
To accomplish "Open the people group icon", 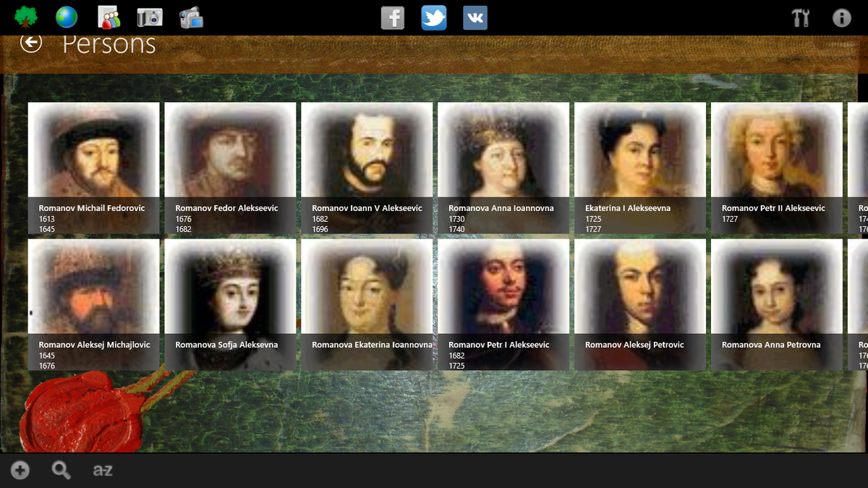I will 109,17.
